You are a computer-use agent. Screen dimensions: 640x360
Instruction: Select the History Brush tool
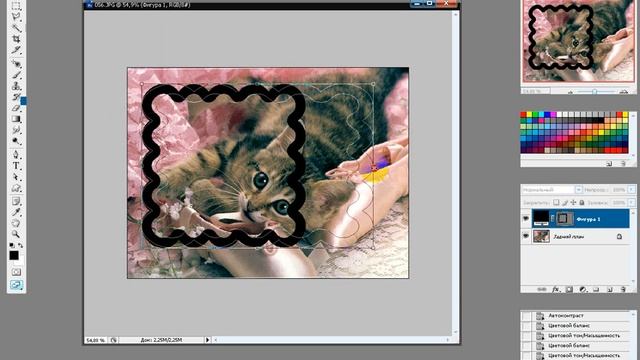[x=16, y=97]
